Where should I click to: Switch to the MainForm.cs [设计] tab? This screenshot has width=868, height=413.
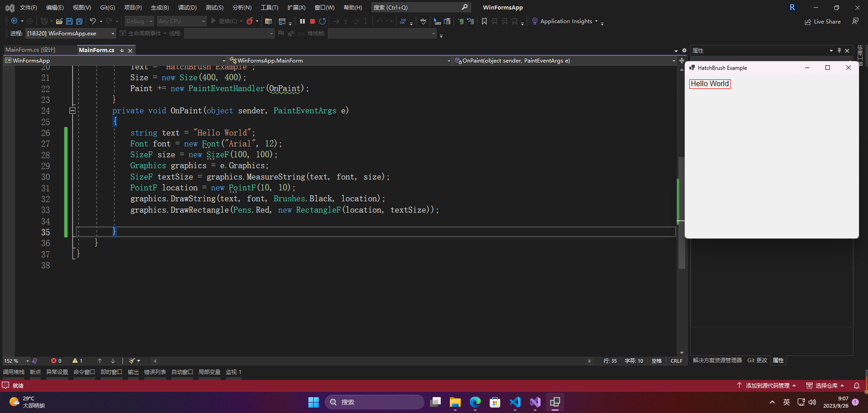[30, 50]
